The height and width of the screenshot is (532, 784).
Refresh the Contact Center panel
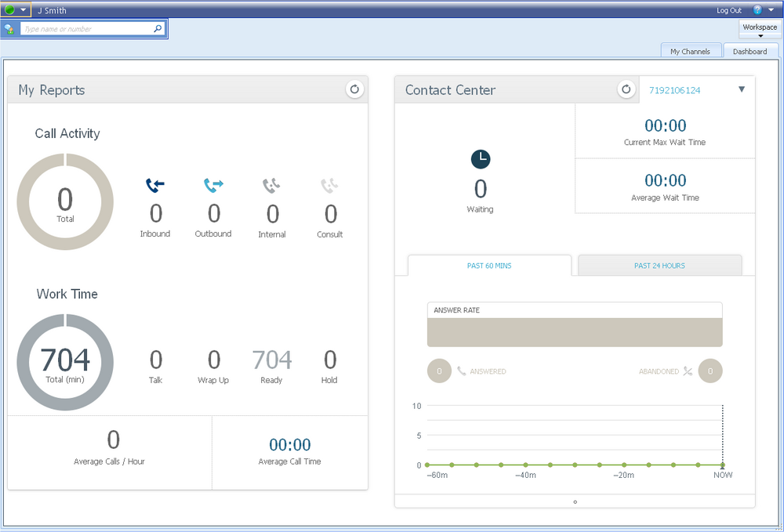coord(626,89)
